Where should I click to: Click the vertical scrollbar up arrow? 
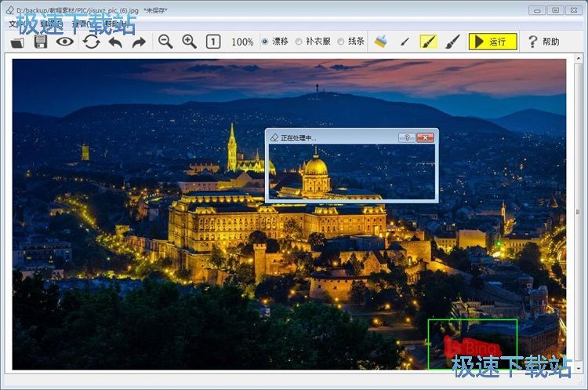578,59
